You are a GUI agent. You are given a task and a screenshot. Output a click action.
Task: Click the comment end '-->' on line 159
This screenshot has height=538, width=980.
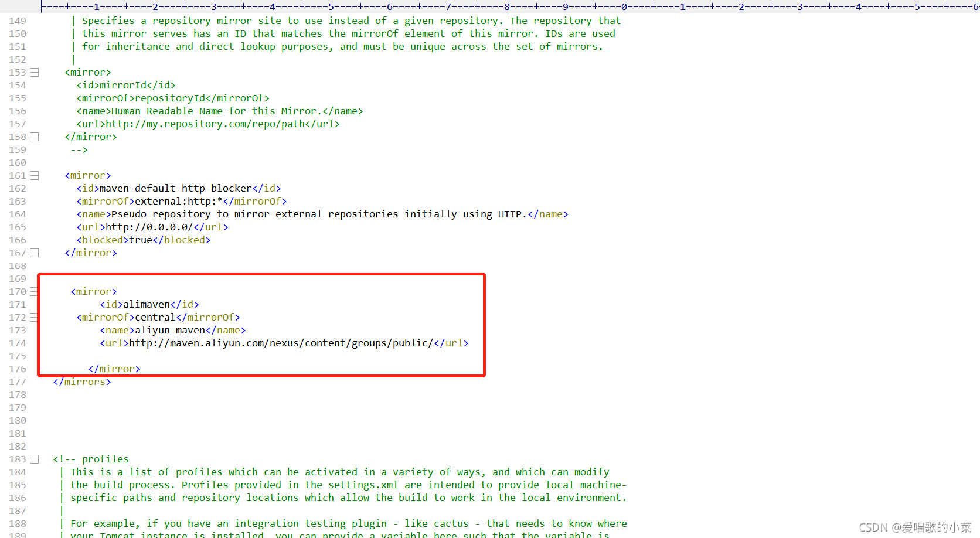[x=79, y=150]
